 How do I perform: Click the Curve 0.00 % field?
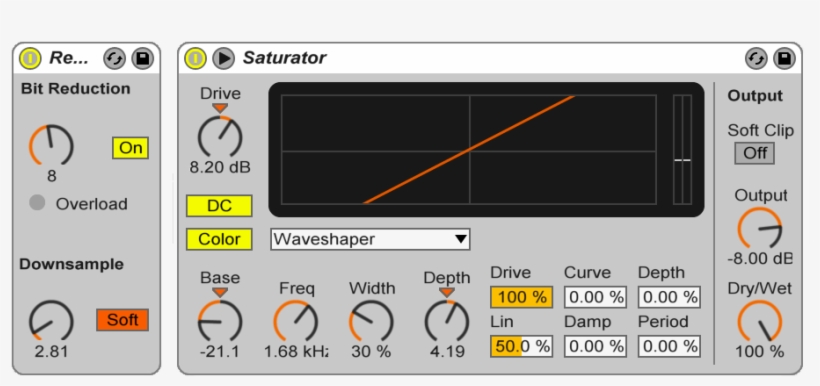point(595,297)
